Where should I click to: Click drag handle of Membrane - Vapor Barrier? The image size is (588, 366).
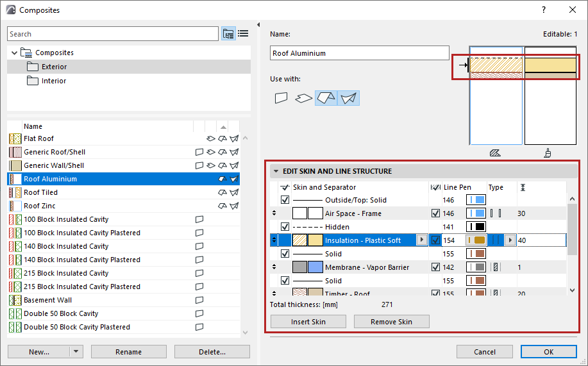274,267
